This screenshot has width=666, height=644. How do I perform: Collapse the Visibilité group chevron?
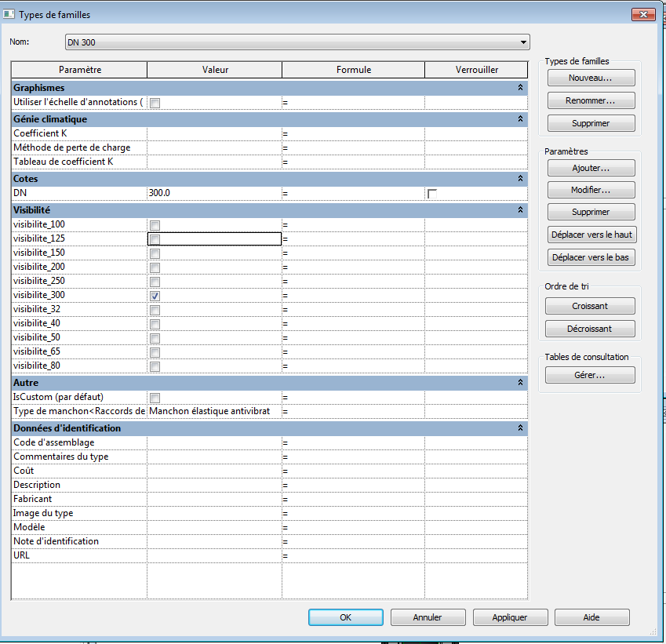click(520, 210)
